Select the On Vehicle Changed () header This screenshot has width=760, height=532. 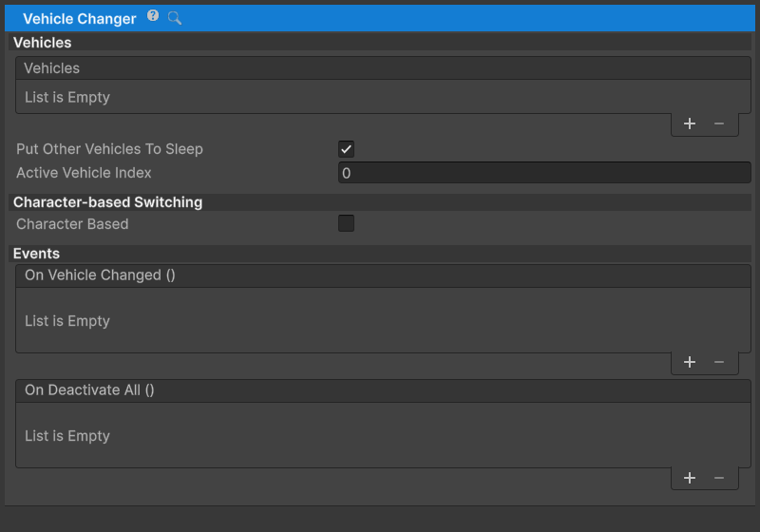[x=383, y=275]
